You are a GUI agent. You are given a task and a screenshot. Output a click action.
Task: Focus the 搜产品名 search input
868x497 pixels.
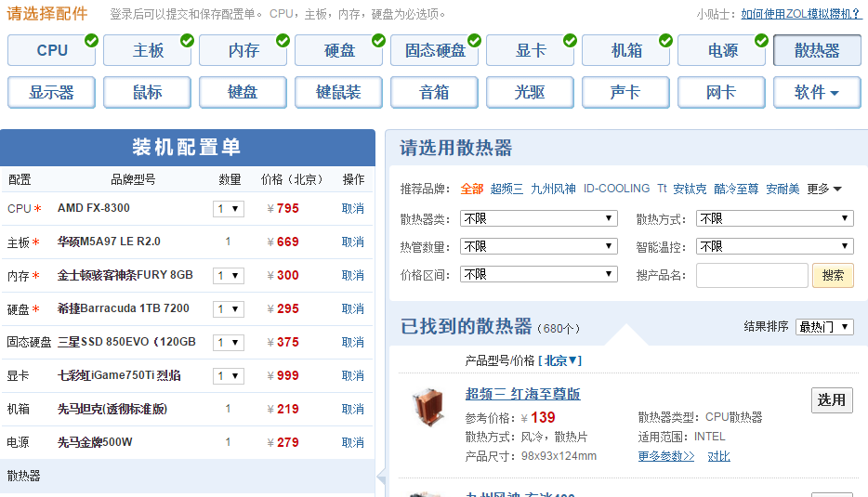[x=753, y=275]
